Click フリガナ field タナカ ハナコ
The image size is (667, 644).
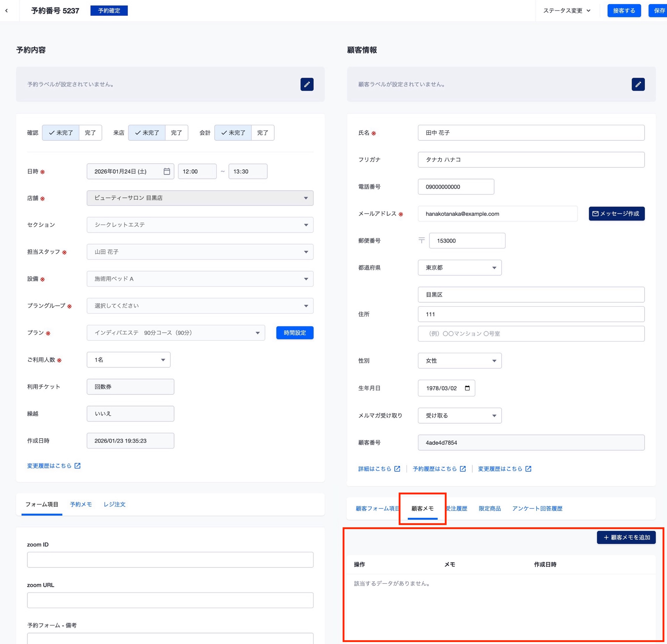(x=531, y=160)
